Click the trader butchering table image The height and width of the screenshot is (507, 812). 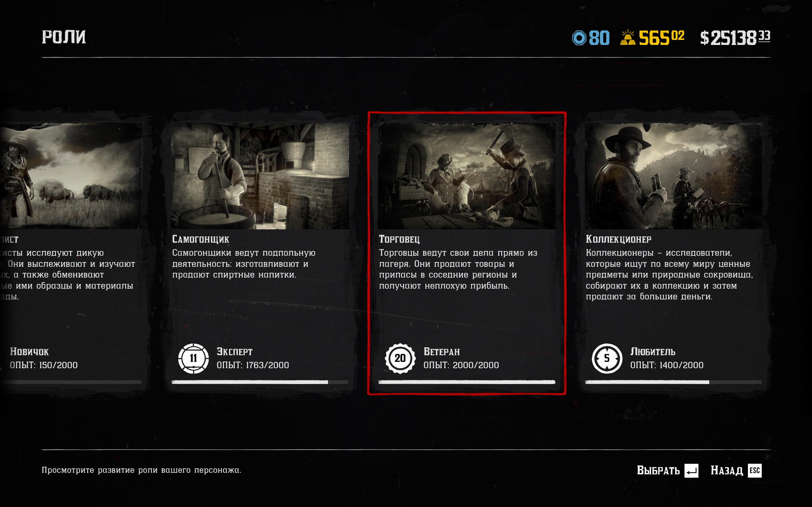pos(467,176)
